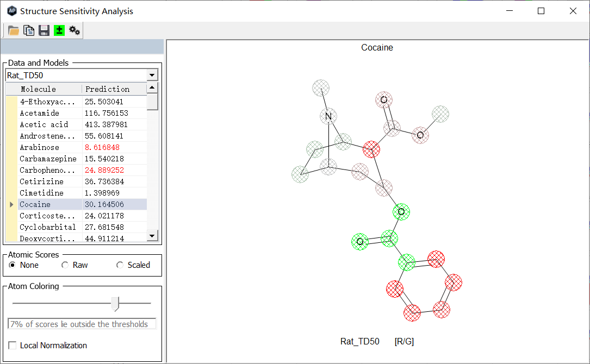
Task: Click the 4-Ethoxyac... molecule entry
Action: 47,102
